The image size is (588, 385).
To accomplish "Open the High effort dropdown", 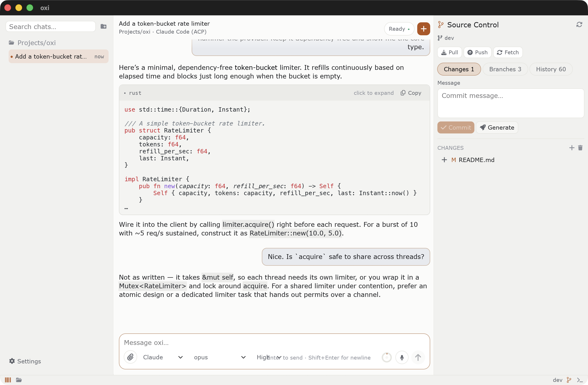I will click(x=269, y=357).
